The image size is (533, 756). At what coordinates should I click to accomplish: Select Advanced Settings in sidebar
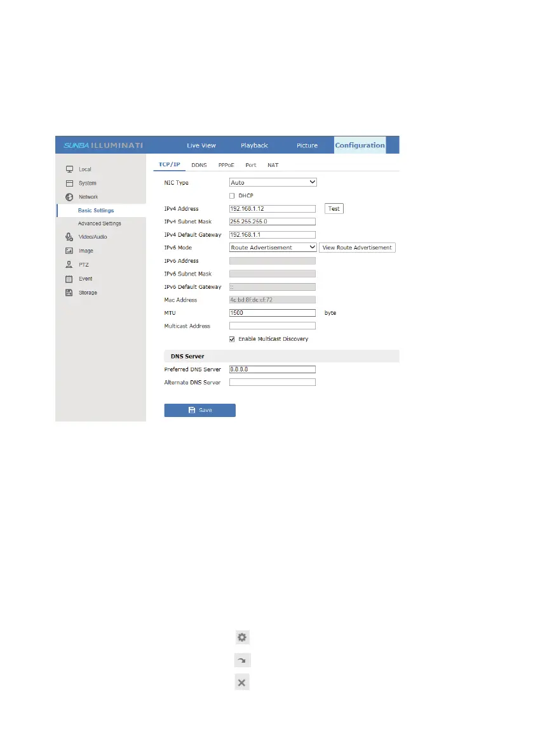pos(99,223)
